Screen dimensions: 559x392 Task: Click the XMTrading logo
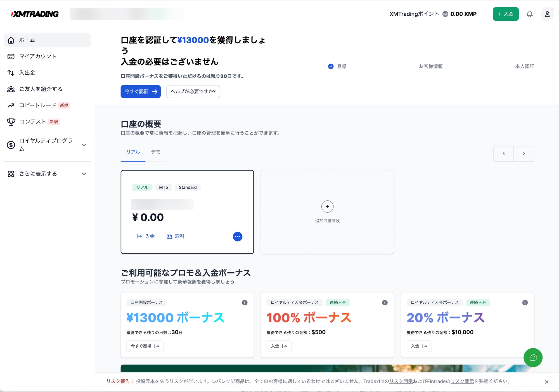tap(35, 14)
